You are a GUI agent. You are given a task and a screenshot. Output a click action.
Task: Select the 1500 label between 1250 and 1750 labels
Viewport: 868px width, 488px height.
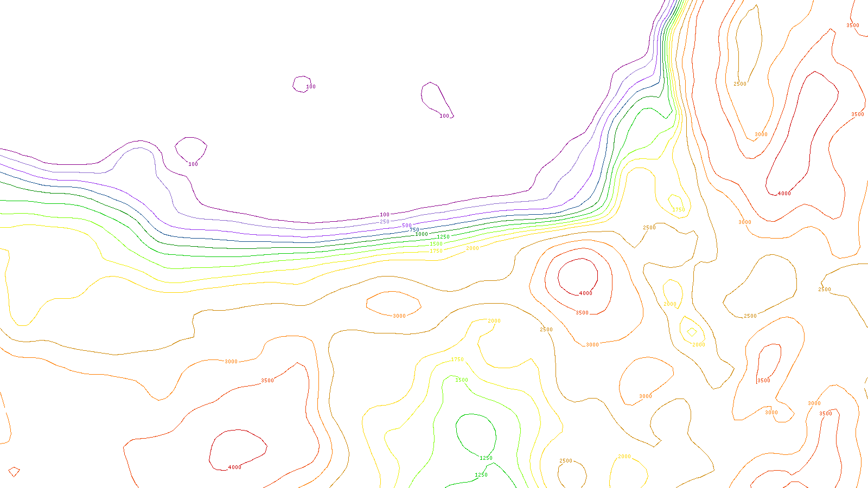click(436, 244)
